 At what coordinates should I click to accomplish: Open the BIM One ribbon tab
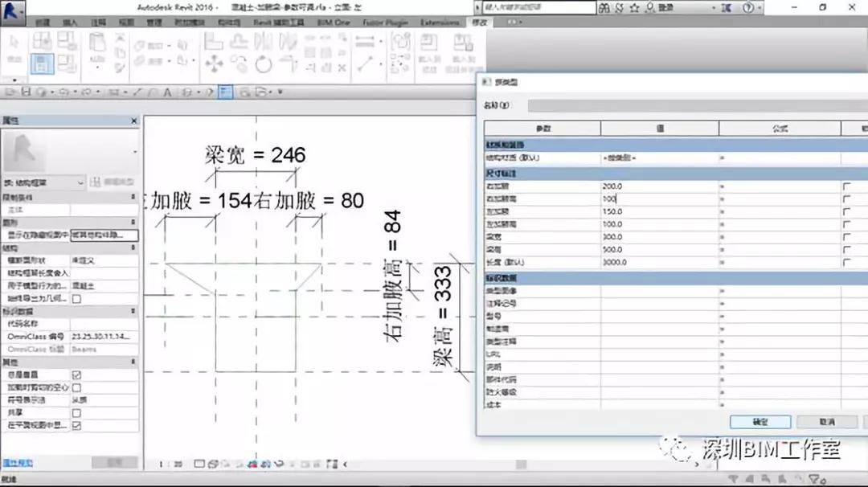tap(334, 23)
